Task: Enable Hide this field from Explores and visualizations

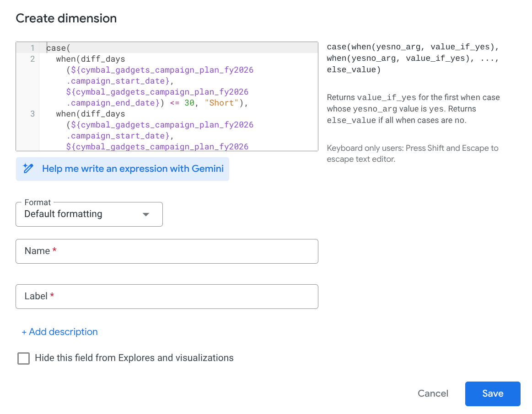Action: coord(23,358)
